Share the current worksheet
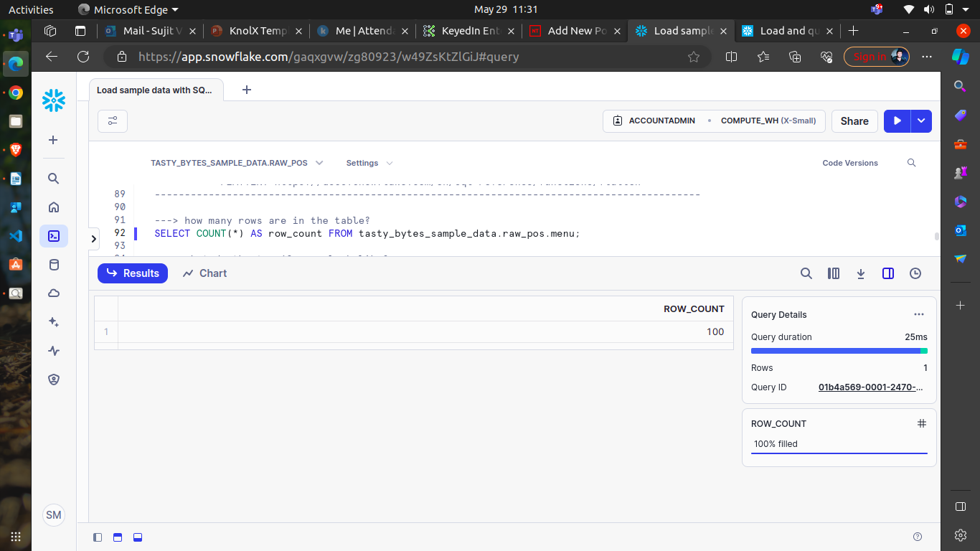 click(854, 121)
